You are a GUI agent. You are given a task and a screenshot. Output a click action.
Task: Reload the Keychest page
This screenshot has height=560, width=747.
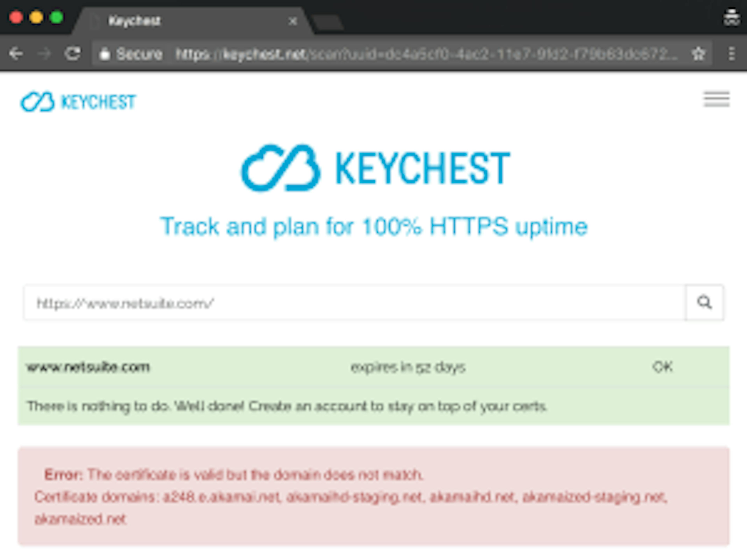pos(73,54)
